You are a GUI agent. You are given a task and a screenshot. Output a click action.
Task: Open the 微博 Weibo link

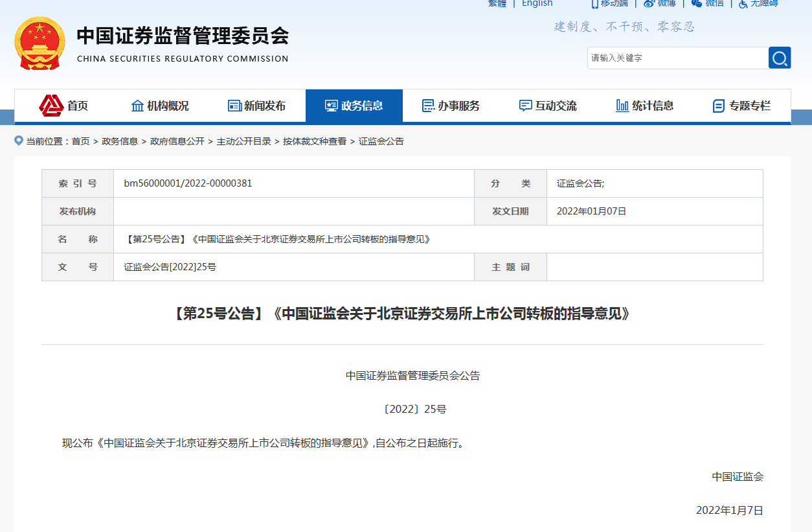tap(660, 3)
